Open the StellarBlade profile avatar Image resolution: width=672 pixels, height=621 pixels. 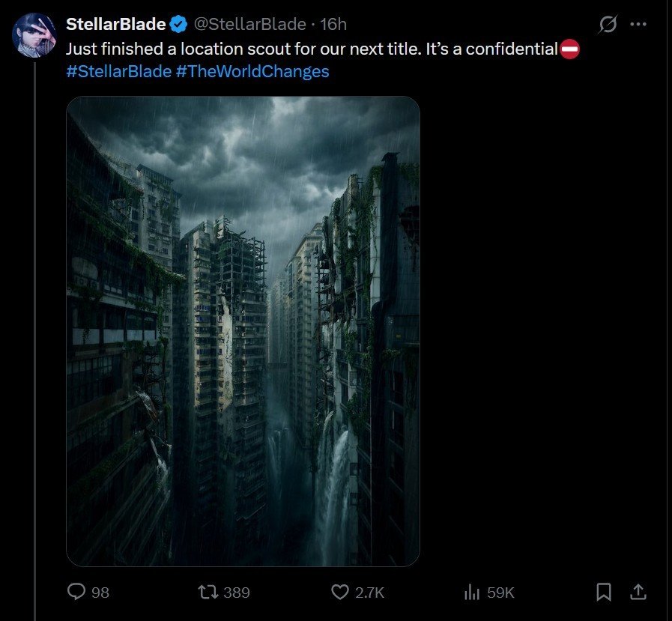pyautogui.click(x=34, y=34)
